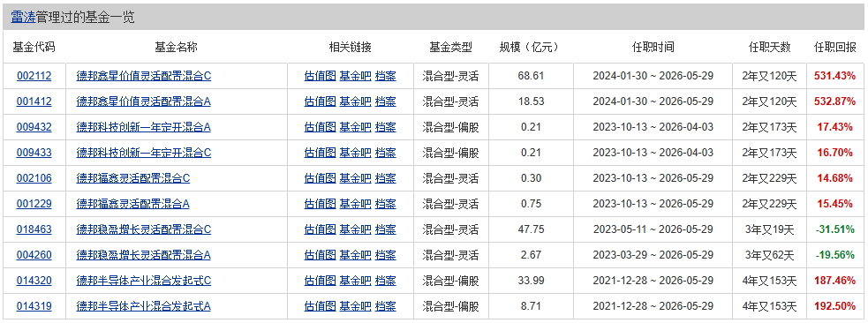Click 档案 in the 001229 row
Screen dimensions: 868x323
coord(385,204)
